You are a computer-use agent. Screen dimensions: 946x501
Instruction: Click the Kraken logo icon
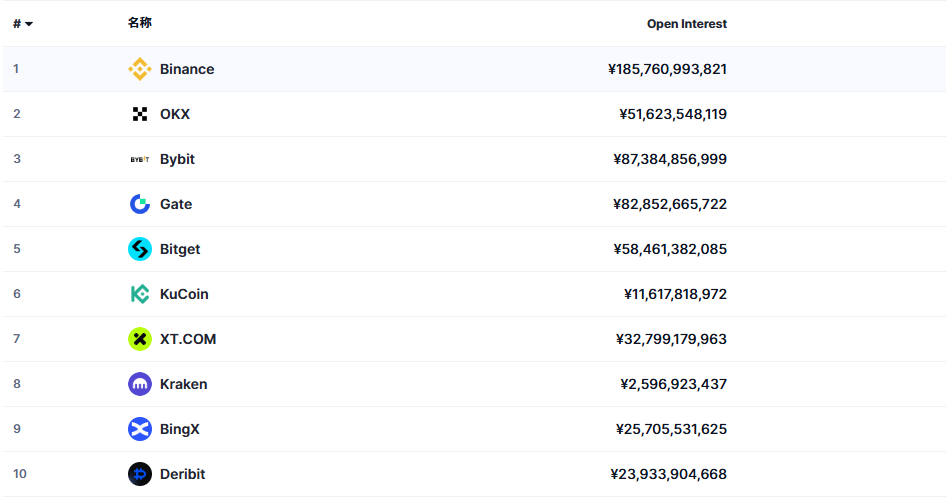(x=140, y=384)
